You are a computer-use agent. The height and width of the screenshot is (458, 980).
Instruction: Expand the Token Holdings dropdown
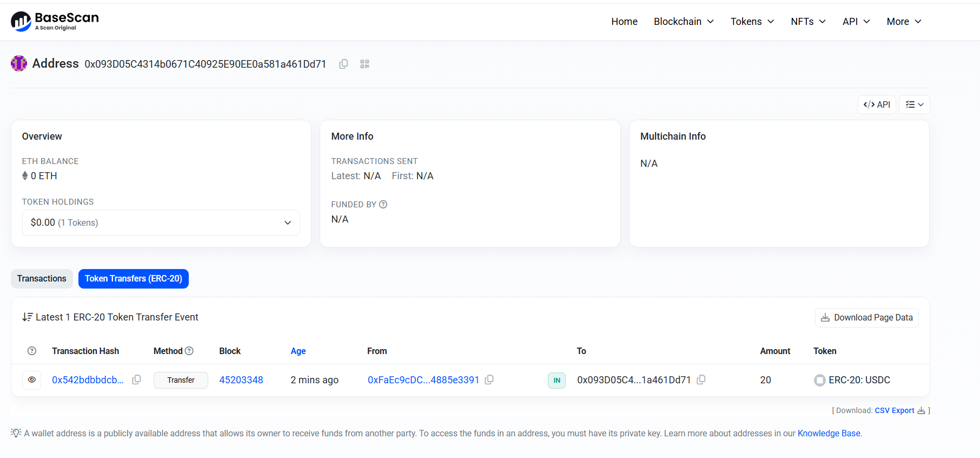161,223
